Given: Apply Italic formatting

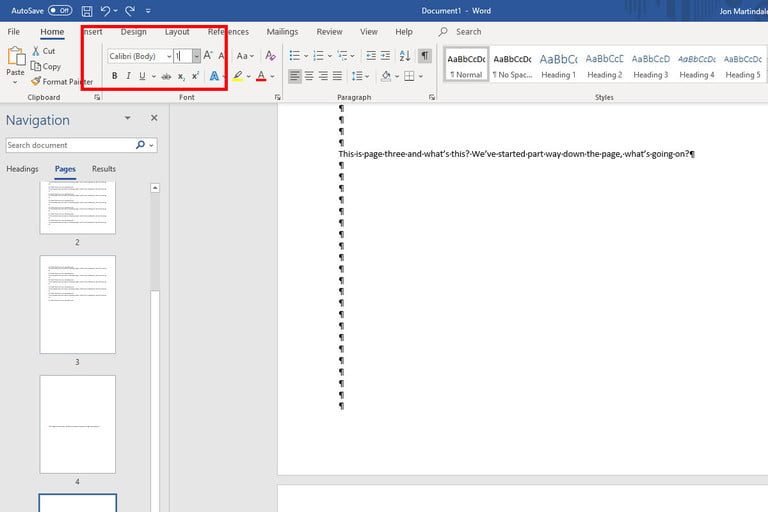Looking at the screenshot, I should (128, 76).
